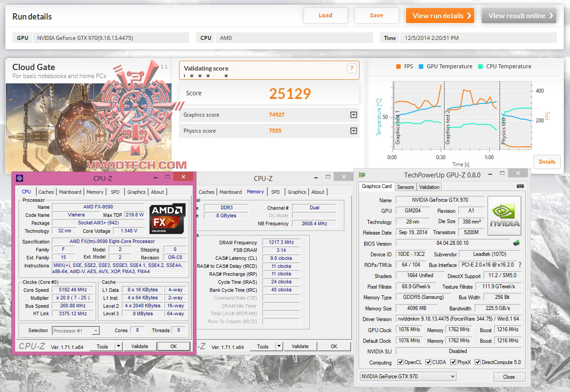The width and height of the screenshot is (570, 392).
Task: Click the teal CPU Temperature legend swatch
Action: 480,67
